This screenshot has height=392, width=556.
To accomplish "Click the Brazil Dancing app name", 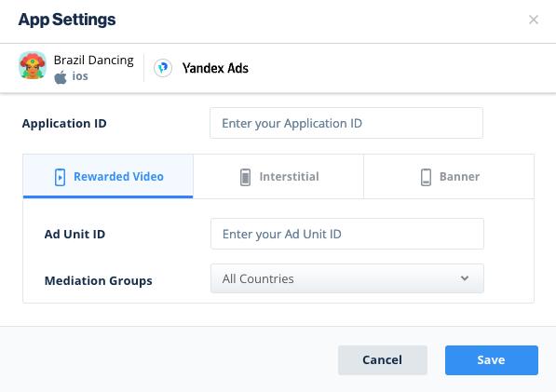I will point(94,61).
